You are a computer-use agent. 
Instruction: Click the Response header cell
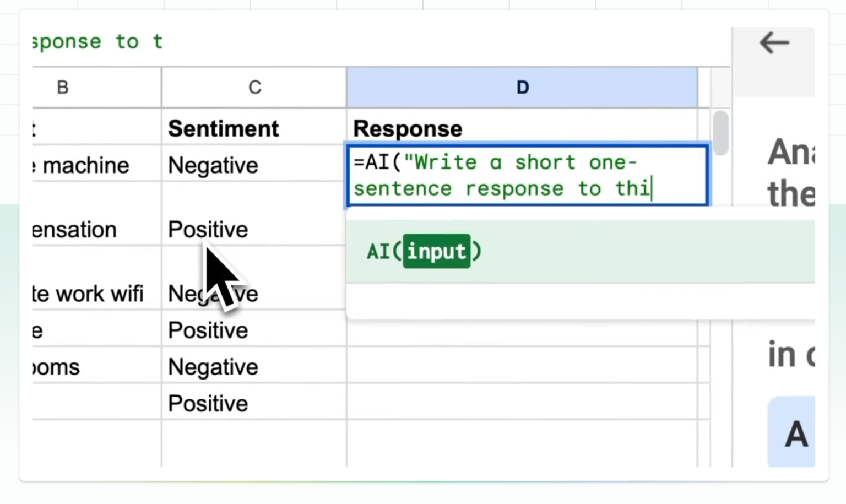pyautogui.click(x=407, y=128)
